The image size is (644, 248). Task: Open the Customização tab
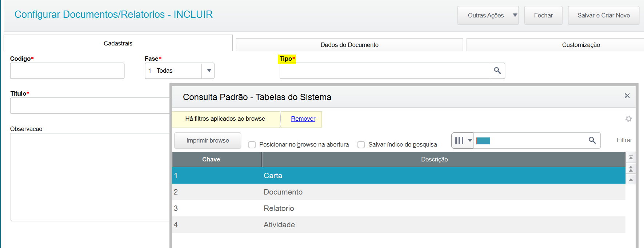(580, 45)
